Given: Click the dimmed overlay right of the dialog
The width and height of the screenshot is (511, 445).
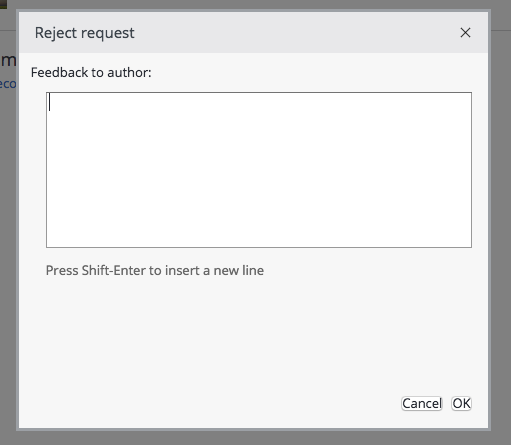Looking at the screenshot, I should tap(501, 220).
